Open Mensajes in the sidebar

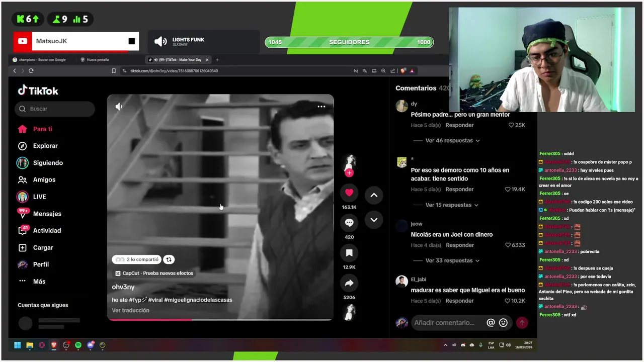(39, 214)
